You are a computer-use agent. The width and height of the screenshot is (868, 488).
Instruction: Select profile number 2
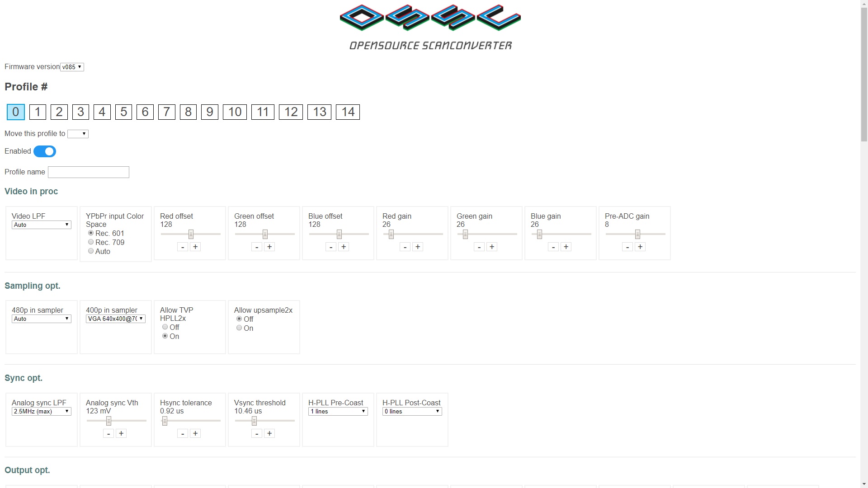[59, 112]
